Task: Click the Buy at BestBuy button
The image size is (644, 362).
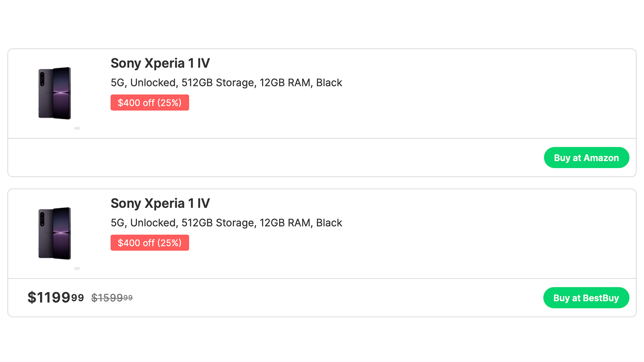Action: click(586, 298)
